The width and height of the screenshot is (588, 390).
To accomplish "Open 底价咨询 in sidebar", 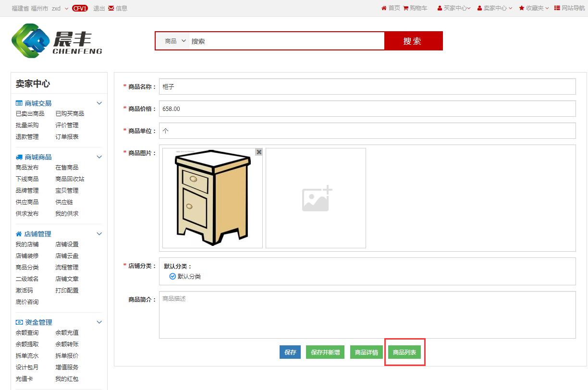I will point(27,302).
